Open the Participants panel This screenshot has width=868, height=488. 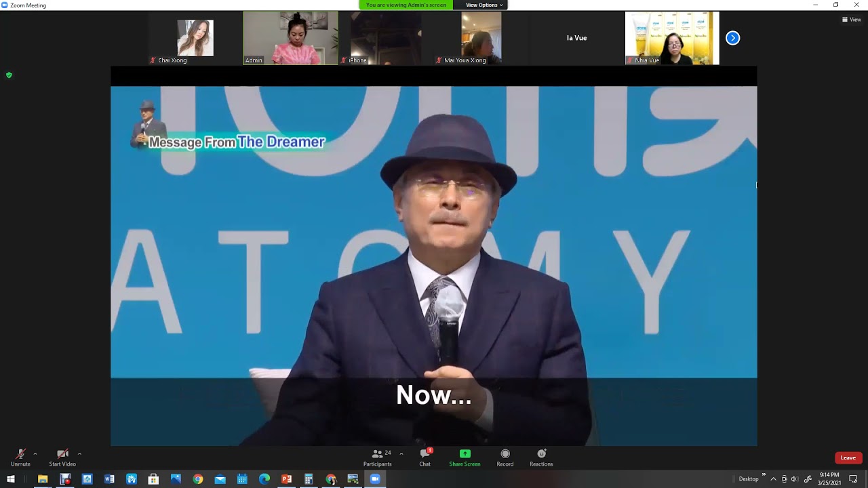pyautogui.click(x=377, y=457)
